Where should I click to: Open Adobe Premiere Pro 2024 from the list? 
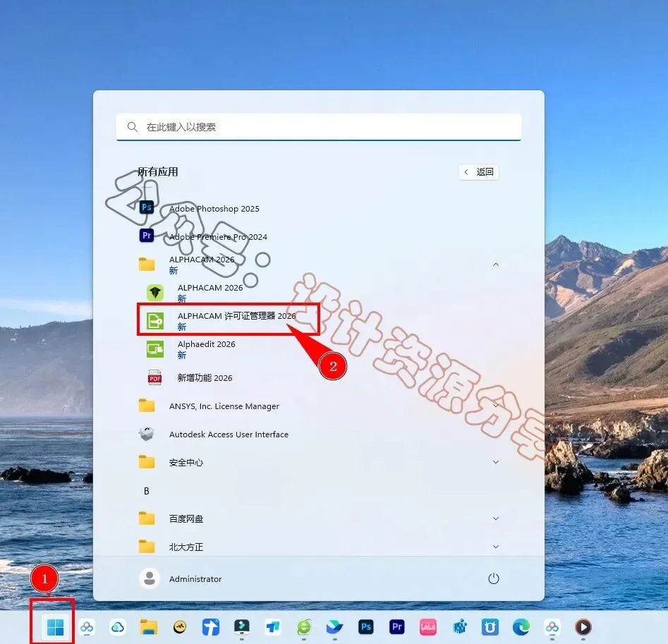click(x=218, y=237)
